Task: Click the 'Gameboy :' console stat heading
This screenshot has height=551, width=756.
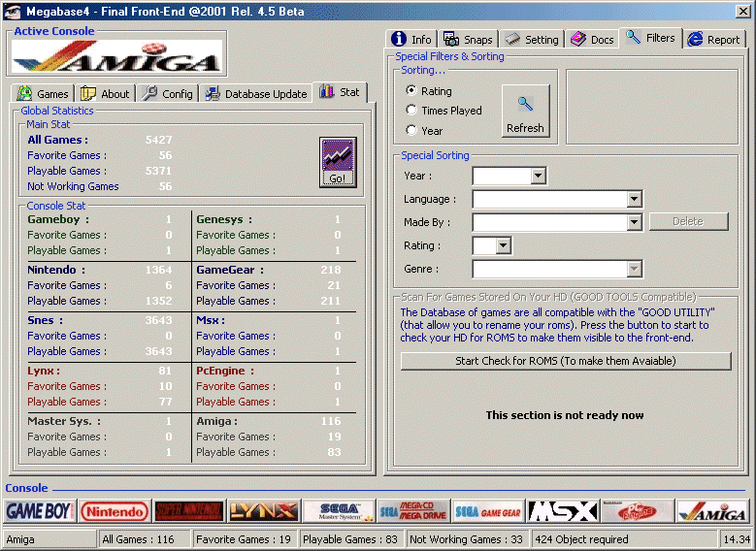Action: pos(58,219)
